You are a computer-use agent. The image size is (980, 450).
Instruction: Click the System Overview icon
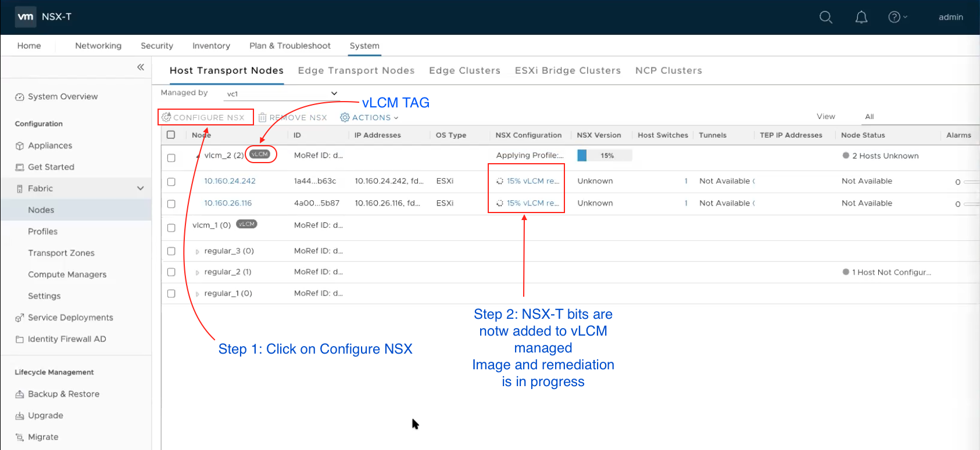click(20, 97)
